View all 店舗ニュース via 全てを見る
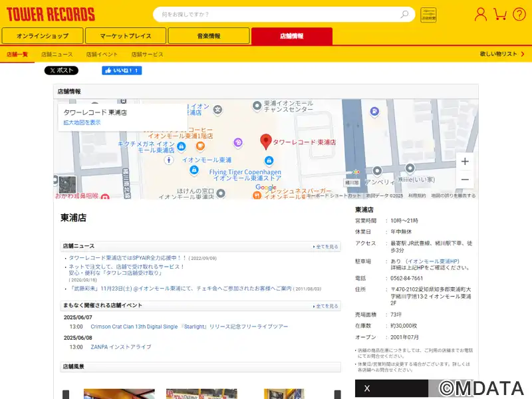532x399 pixels. pyautogui.click(x=325, y=247)
